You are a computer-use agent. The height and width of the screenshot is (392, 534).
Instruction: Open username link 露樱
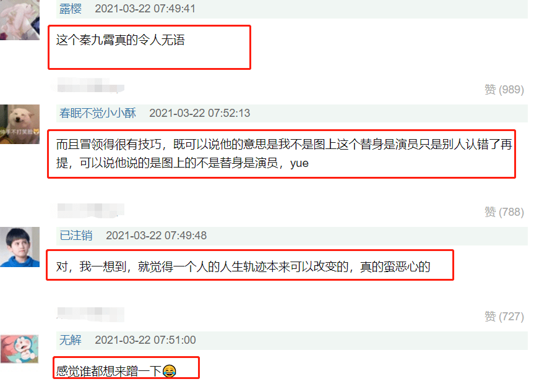coord(71,9)
